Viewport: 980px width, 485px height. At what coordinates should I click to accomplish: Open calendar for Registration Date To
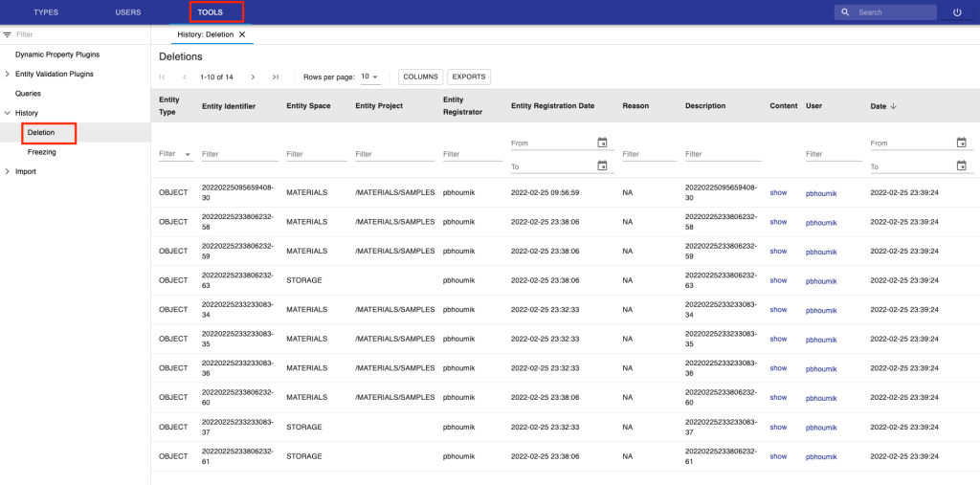pyautogui.click(x=602, y=165)
